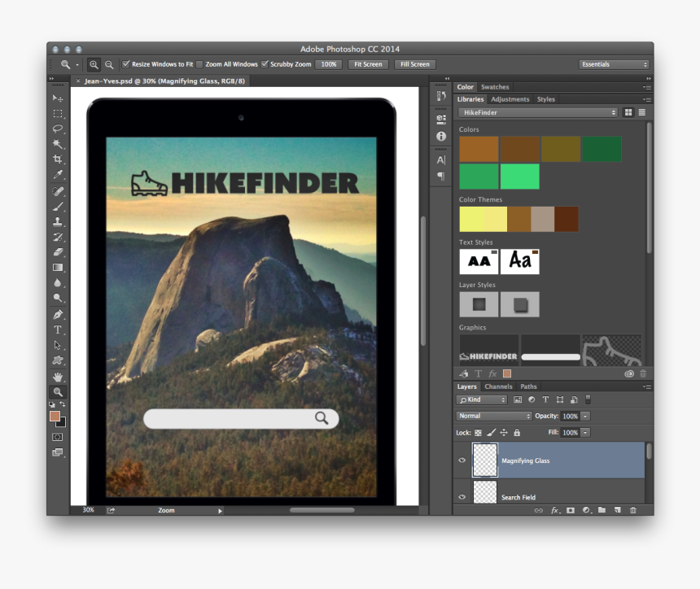
Task: Add a layer mask
Action: point(571,510)
